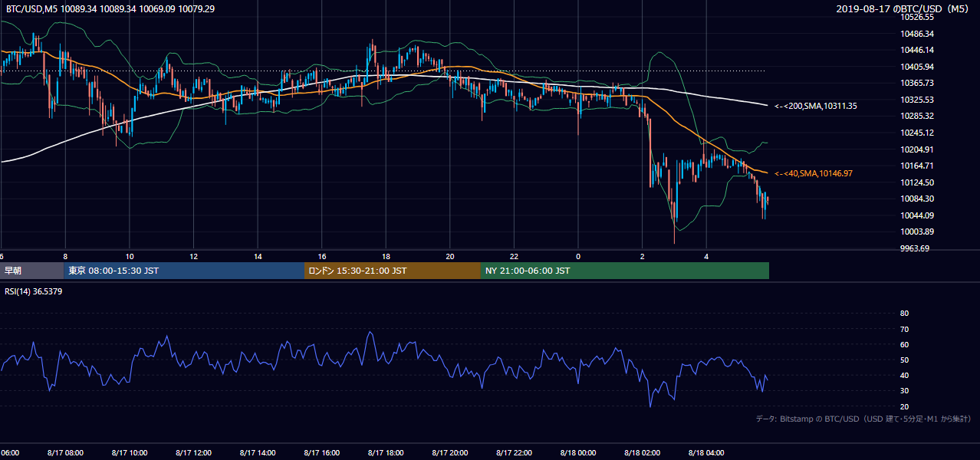Click RSI axis level 50
This screenshot has height=460, width=980.
[x=904, y=360]
